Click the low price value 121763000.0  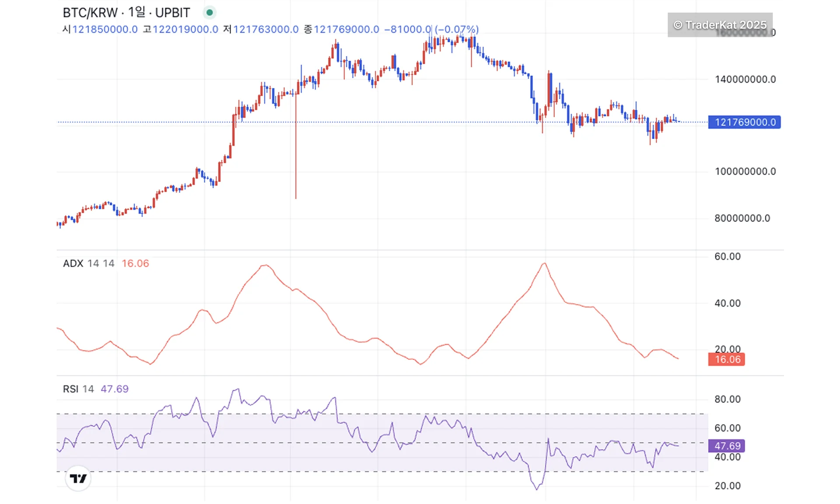(266, 29)
